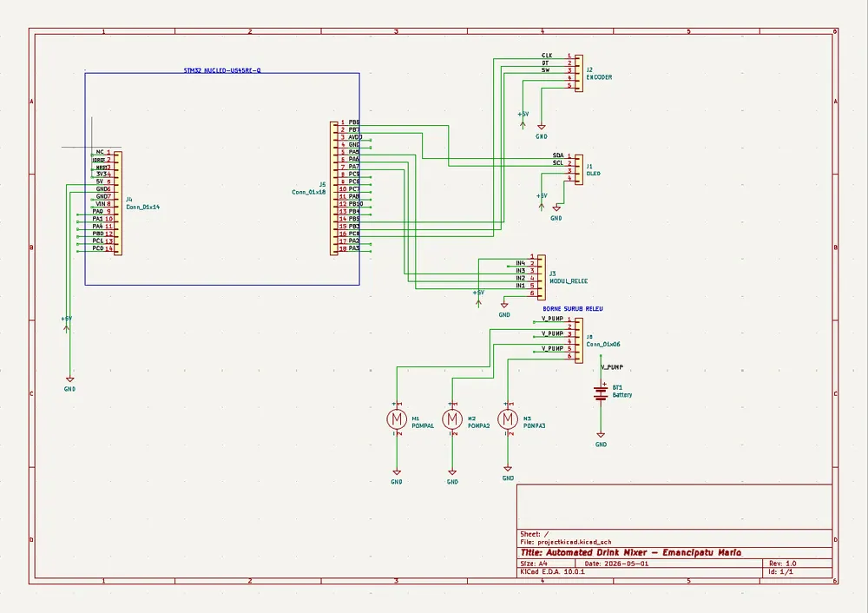Click the Conn_01x14 value text
This screenshot has height=613, width=868.
[143, 207]
